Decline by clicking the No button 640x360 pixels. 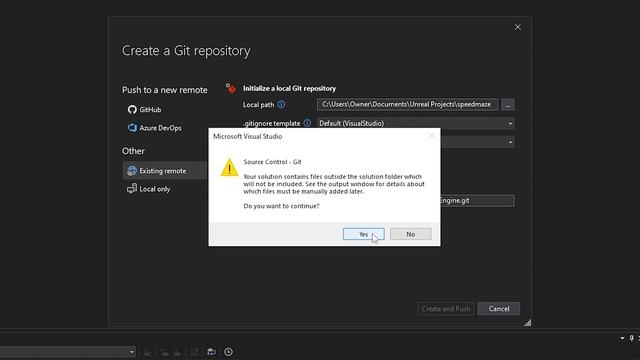coord(410,234)
